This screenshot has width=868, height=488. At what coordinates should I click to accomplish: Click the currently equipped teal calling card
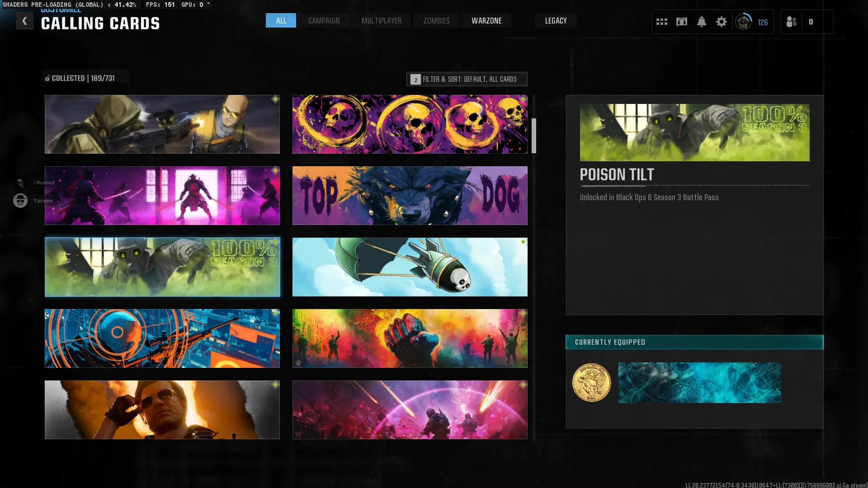click(x=699, y=383)
